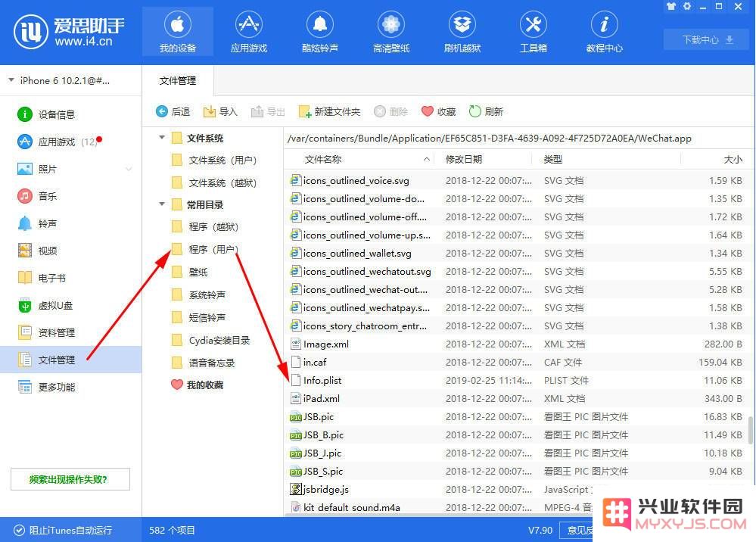Select 资料管理 in the sidebar
756x542 pixels.
(x=70, y=333)
